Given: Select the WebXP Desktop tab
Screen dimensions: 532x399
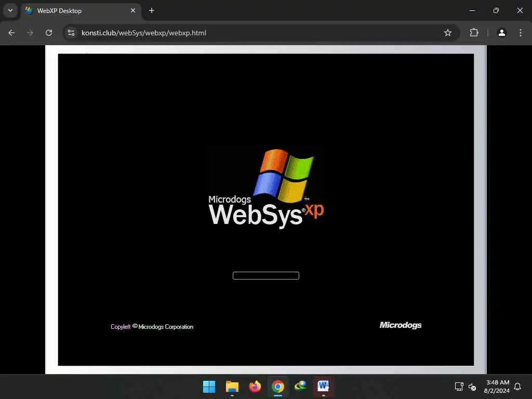Looking at the screenshot, I should click(81, 10).
